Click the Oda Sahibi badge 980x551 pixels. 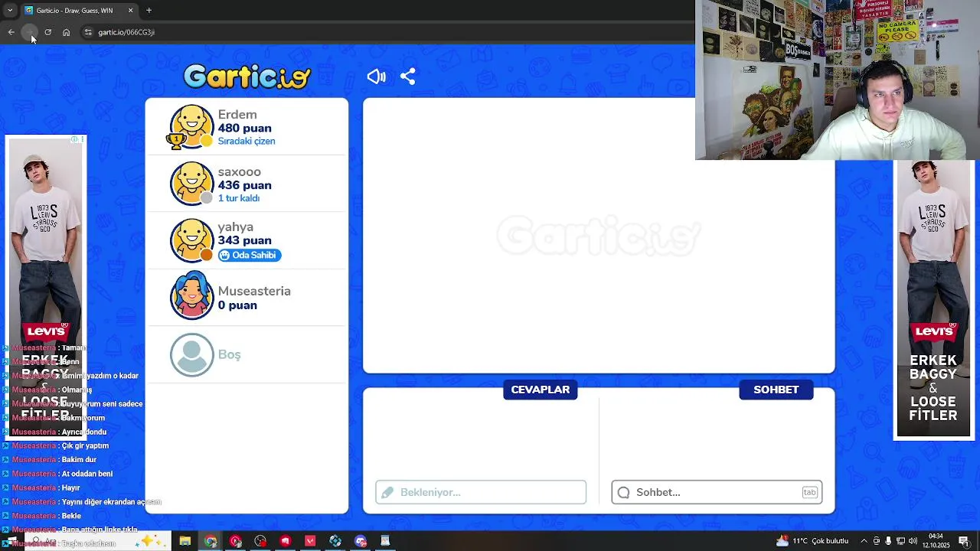[x=250, y=255]
